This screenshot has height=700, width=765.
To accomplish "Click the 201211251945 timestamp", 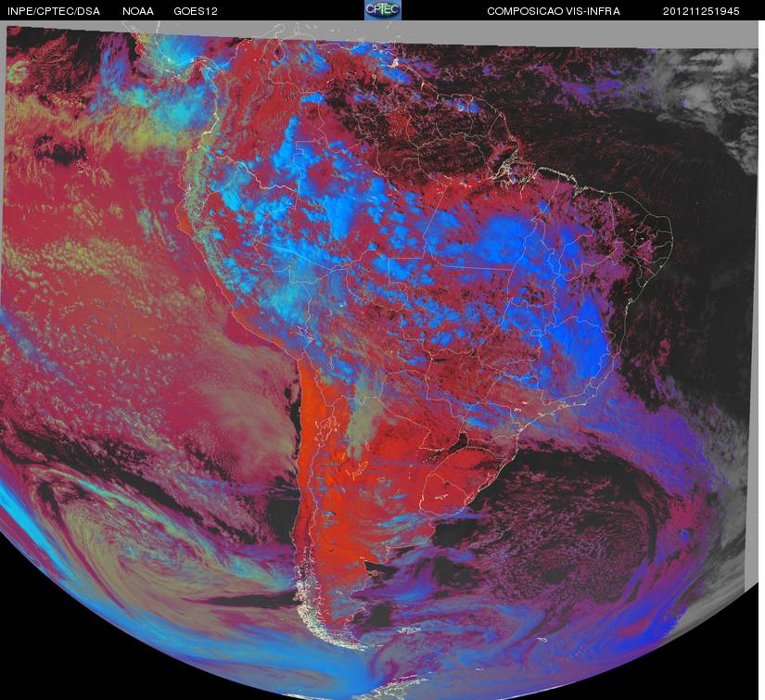I will pos(701,11).
